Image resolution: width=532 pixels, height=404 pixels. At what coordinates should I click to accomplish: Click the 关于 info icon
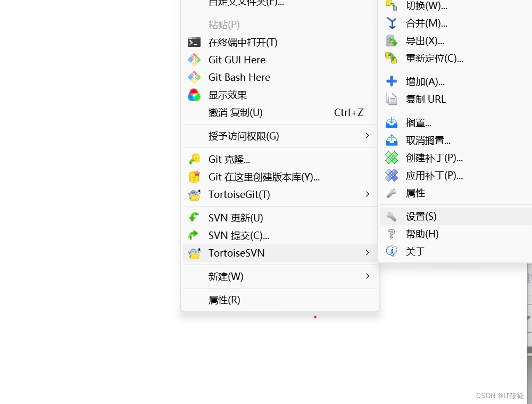pos(392,251)
